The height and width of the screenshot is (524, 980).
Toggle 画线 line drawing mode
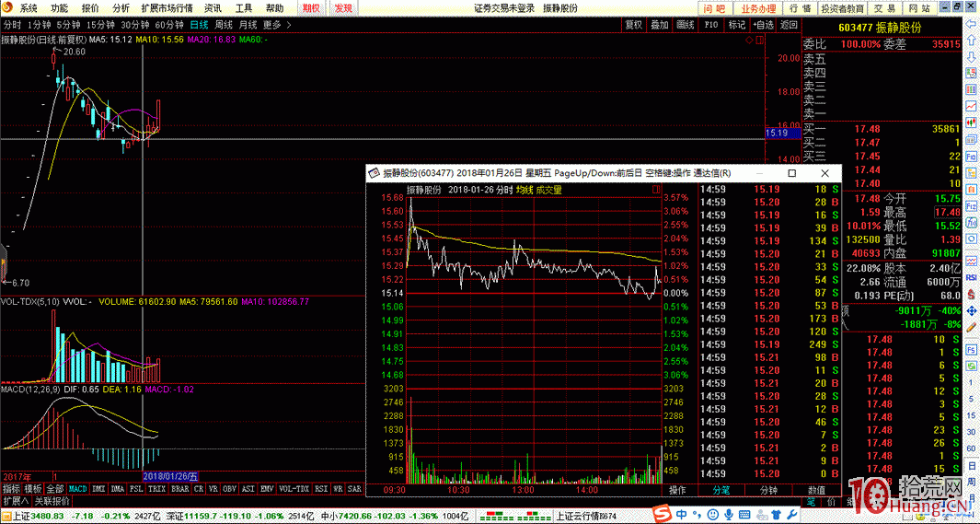click(x=686, y=24)
